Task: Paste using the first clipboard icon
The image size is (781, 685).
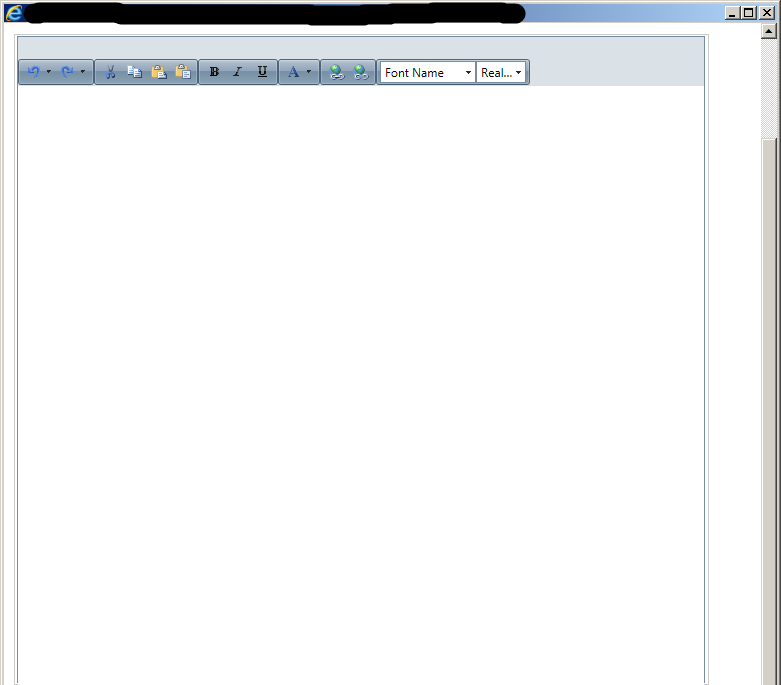Action: [159, 72]
